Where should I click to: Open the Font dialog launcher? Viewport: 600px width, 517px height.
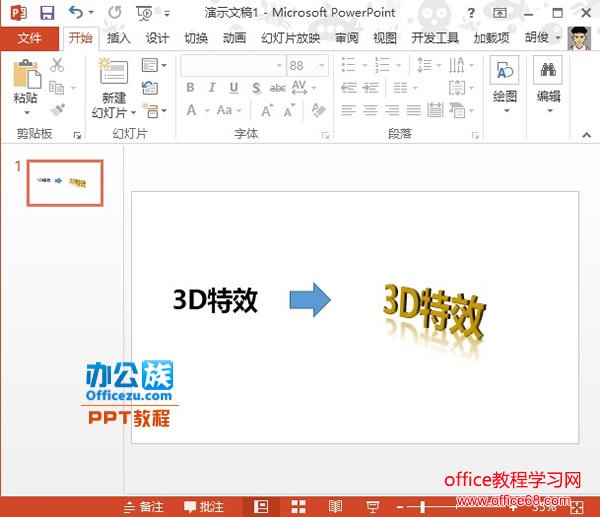click(325, 135)
